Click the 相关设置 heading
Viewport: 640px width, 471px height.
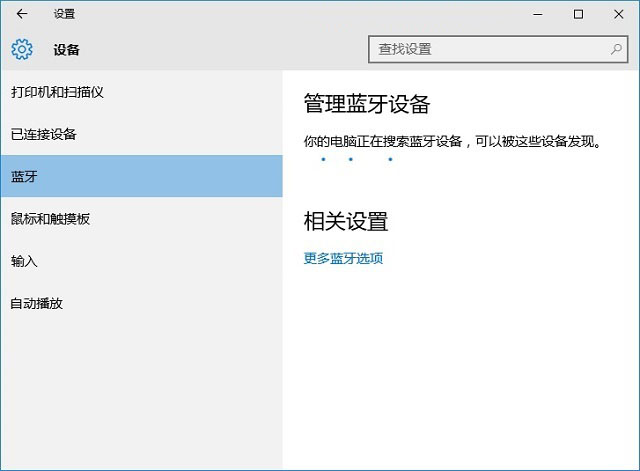[346, 221]
